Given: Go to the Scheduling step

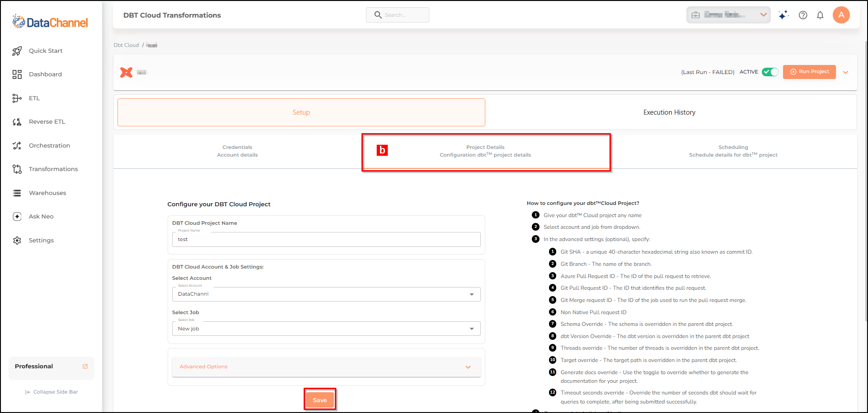Looking at the screenshot, I should point(733,151).
